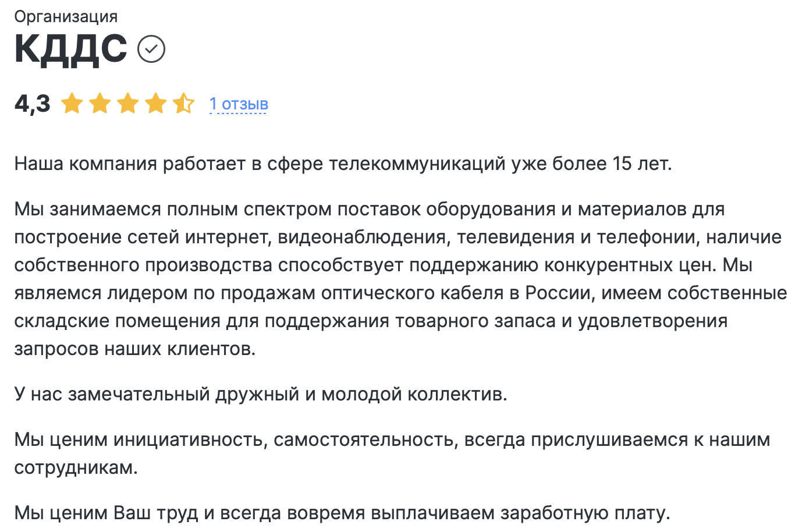Click the first rating star
The height and width of the screenshot is (532, 795).
[72, 104]
